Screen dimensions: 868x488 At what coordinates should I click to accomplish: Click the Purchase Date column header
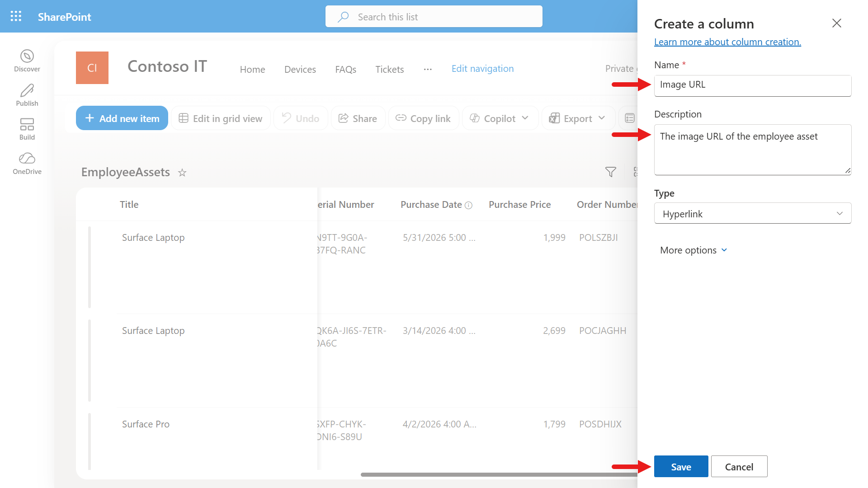[x=431, y=204]
